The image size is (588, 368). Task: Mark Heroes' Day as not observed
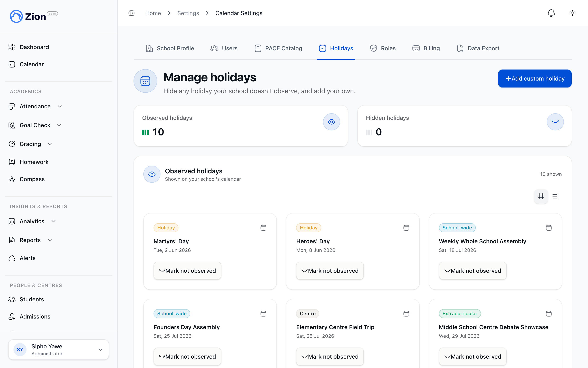click(x=330, y=271)
